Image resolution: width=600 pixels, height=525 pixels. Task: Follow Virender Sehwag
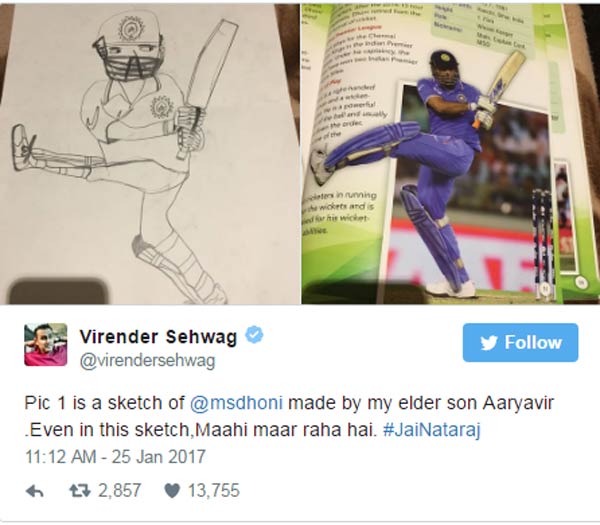(x=520, y=342)
